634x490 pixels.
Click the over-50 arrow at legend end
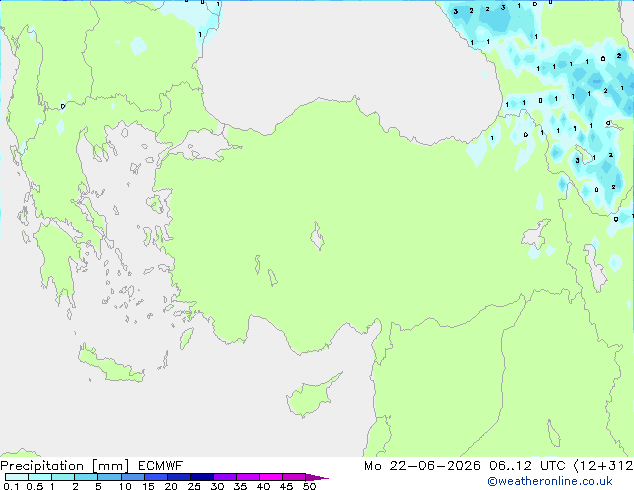(317, 477)
